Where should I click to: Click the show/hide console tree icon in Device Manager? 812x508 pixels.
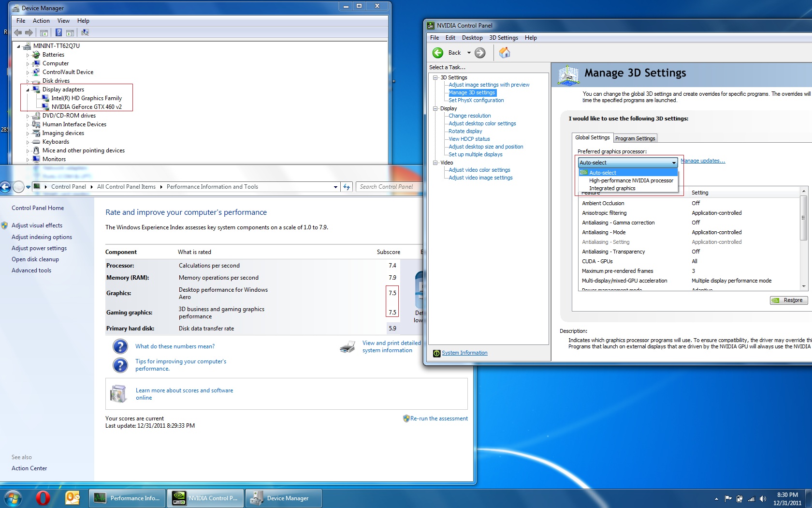point(44,32)
